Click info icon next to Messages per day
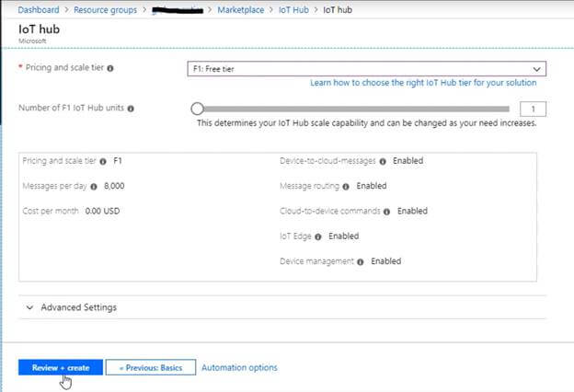The width and height of the screenshot is (574, 392). (x=94, y=187)
